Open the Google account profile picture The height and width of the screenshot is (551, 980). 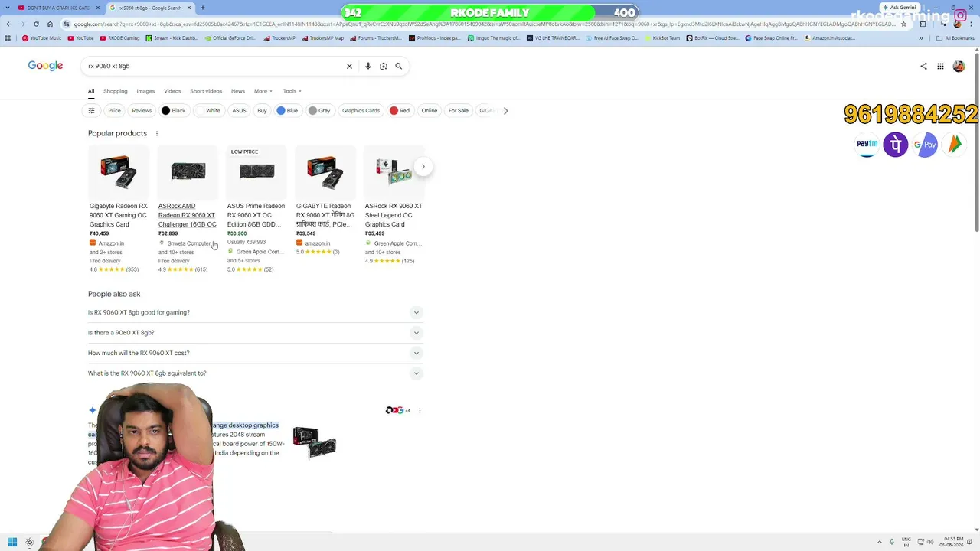point(959,66)
